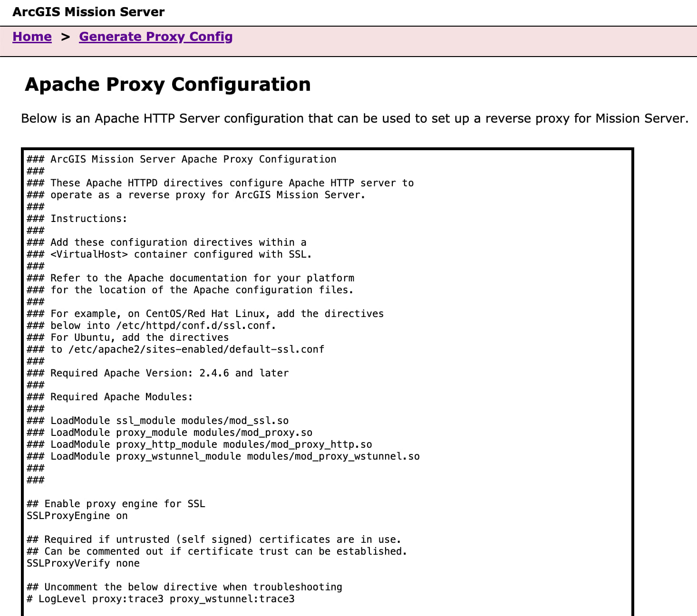Click the line starting 'These Apache HTTPD directives'
The width and height of the screenshot is (697, 616).
pyautogui.click(x=220, y=183)
